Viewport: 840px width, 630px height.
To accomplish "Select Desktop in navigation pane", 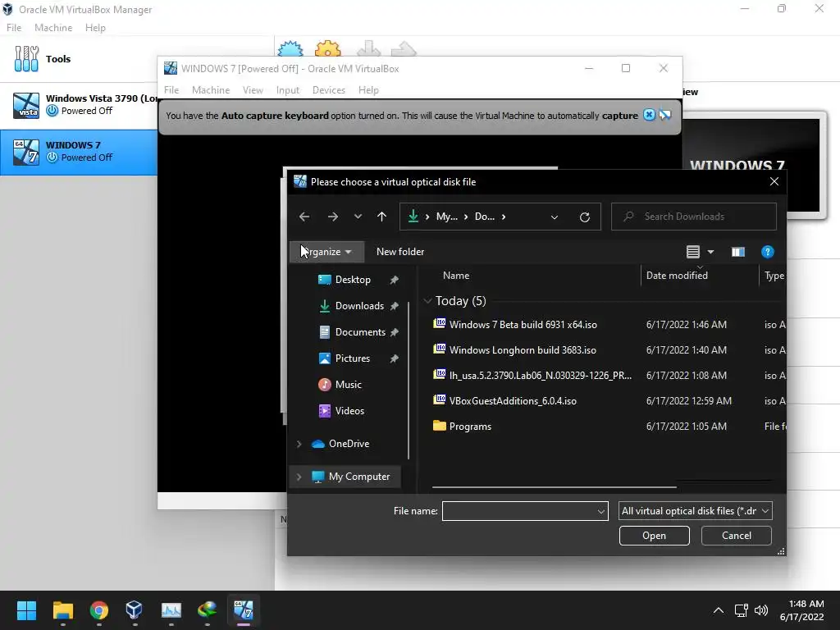I will 353,280.
